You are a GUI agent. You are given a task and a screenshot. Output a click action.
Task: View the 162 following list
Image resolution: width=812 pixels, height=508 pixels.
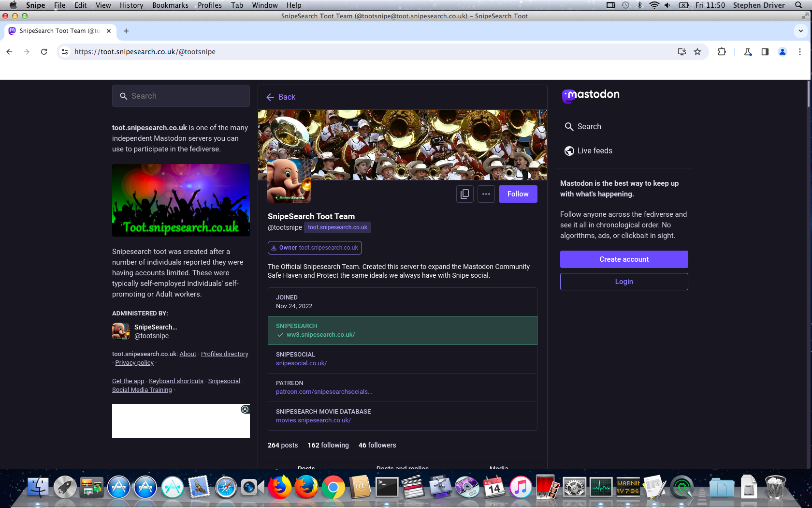(x=328, y=445)
